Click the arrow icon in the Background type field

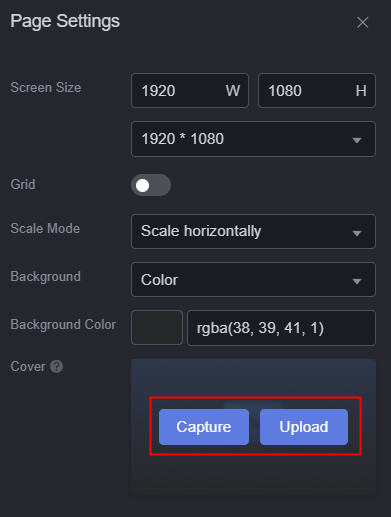(357, 281)
